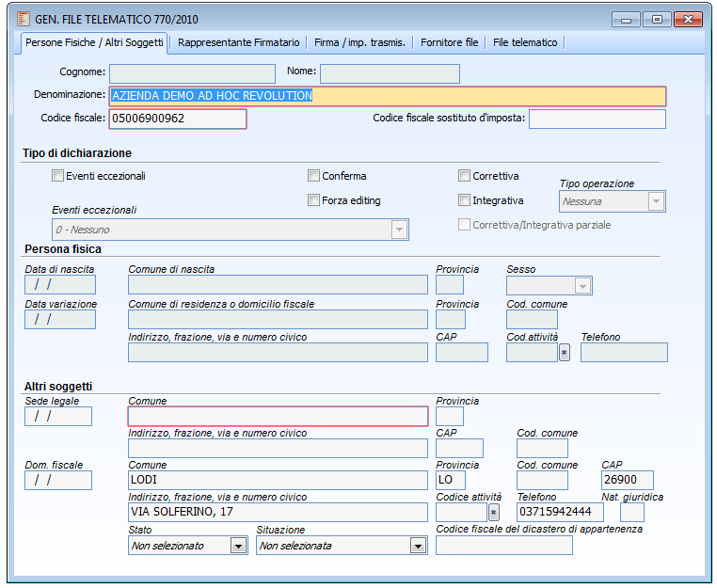Maximize the GEN. FILE TELEMATICO window
717x588 pixels.
(657, 20)
